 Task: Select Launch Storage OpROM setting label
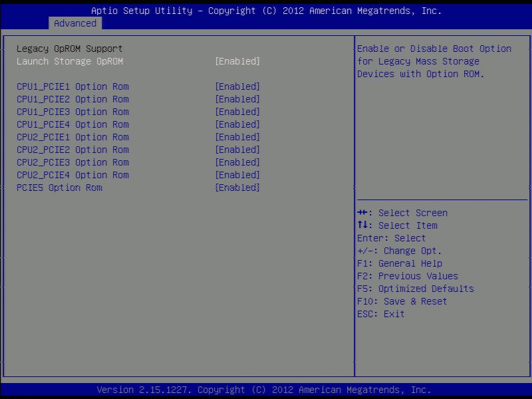tap(70, 61)
